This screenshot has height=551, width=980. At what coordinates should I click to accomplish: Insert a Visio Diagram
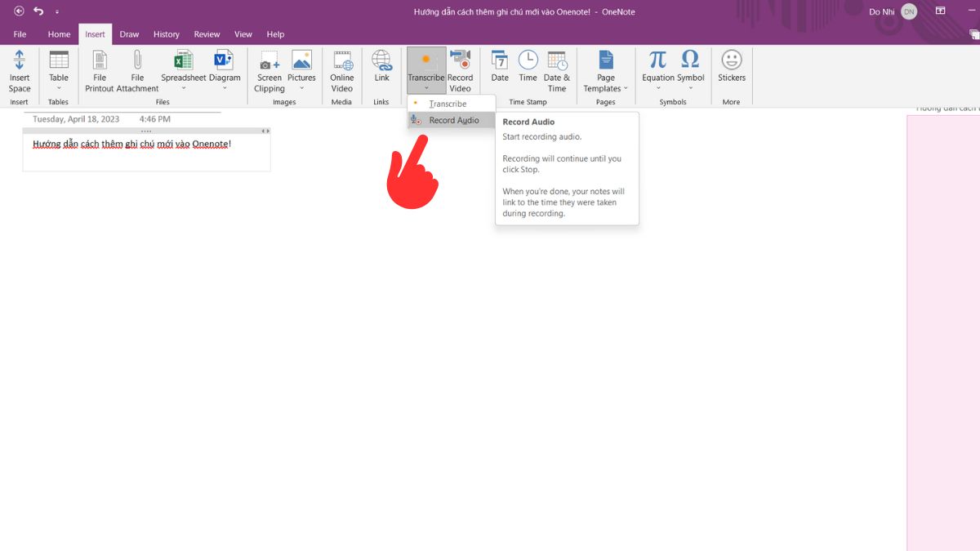(224, 60)
